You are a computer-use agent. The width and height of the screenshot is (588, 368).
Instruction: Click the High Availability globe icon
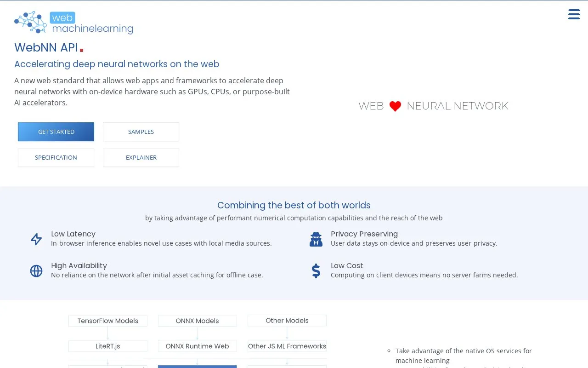tap(36, 271)
